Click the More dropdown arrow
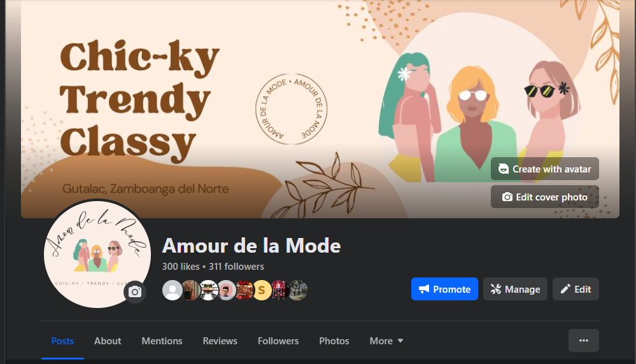 (x=400, y=341)
